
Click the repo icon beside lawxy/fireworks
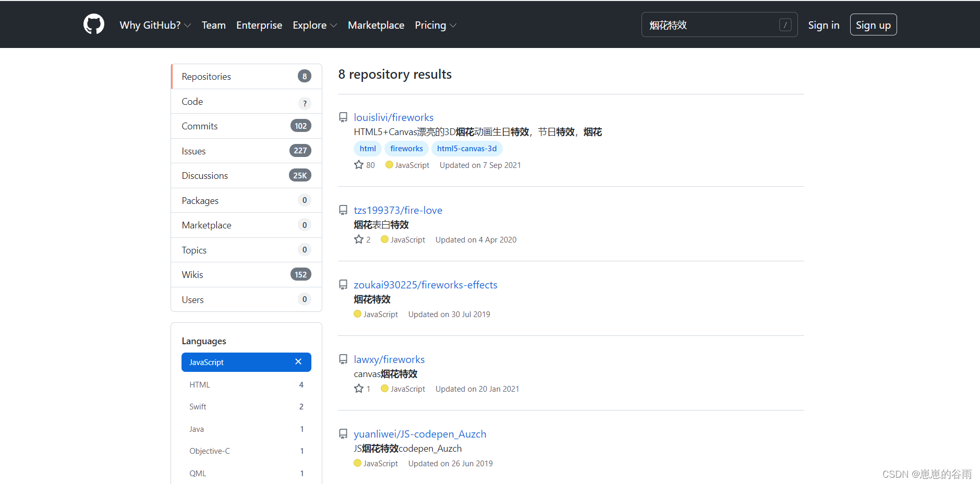[x=343, y=359]
